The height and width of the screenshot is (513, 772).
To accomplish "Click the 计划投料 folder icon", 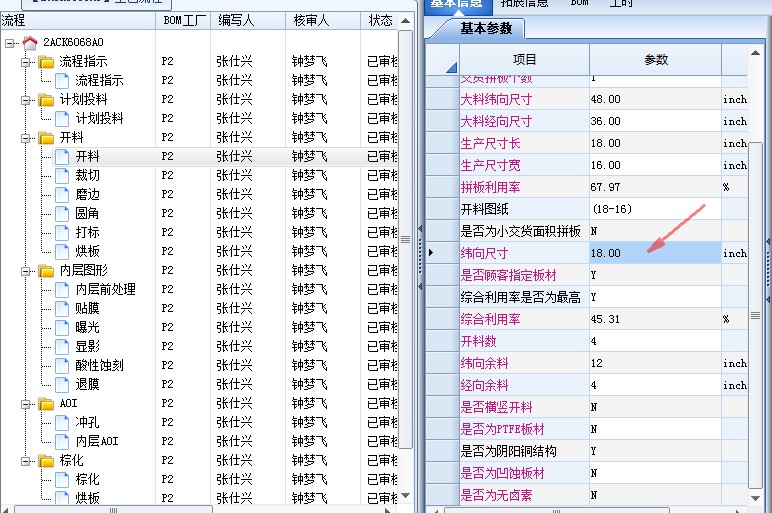I will click(x=46, y=100).
